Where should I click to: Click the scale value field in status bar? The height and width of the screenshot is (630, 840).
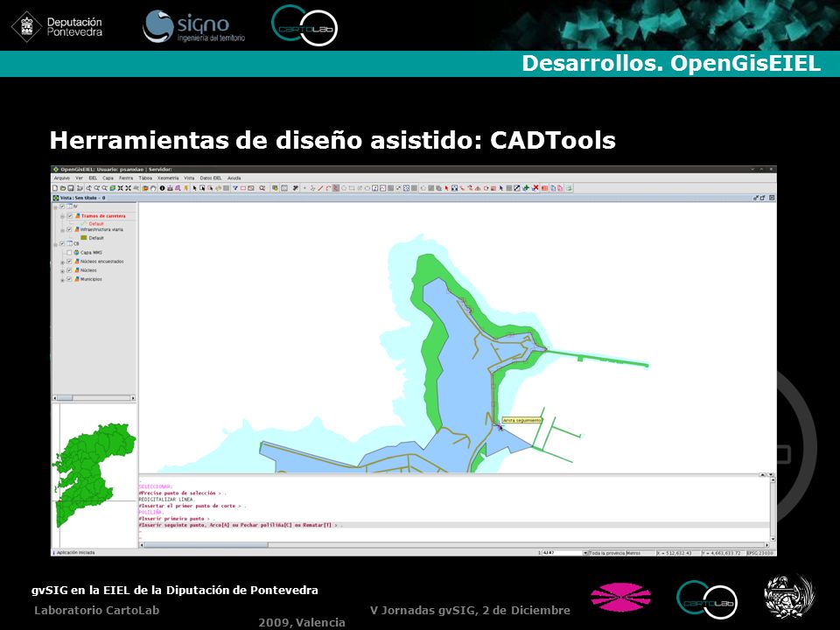pos(562,553)
